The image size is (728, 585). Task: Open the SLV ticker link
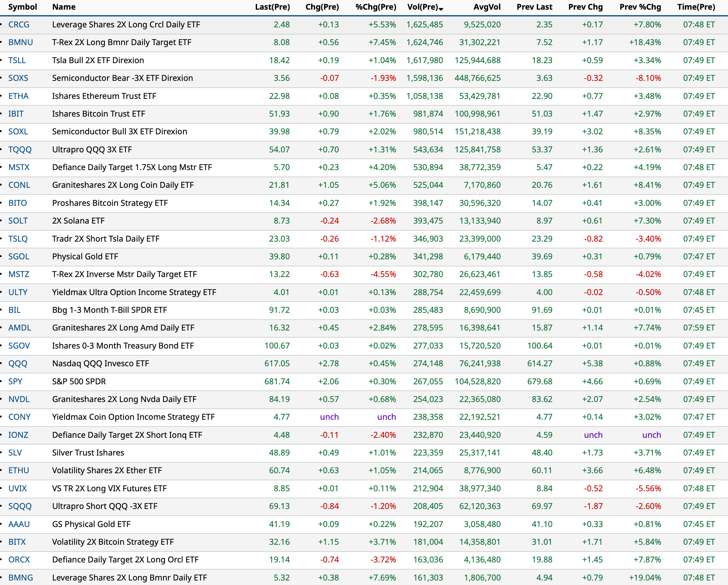click(x=15, y=453)
